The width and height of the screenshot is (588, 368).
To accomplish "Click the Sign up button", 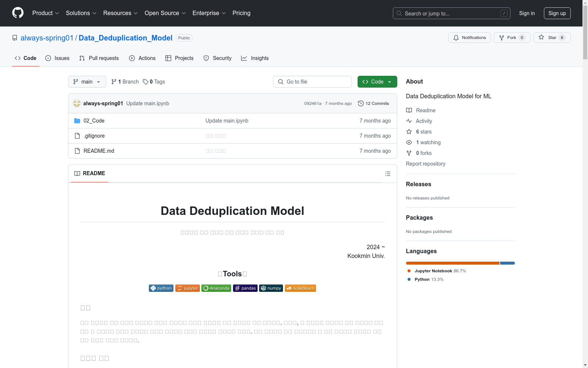I will [557, 13].
